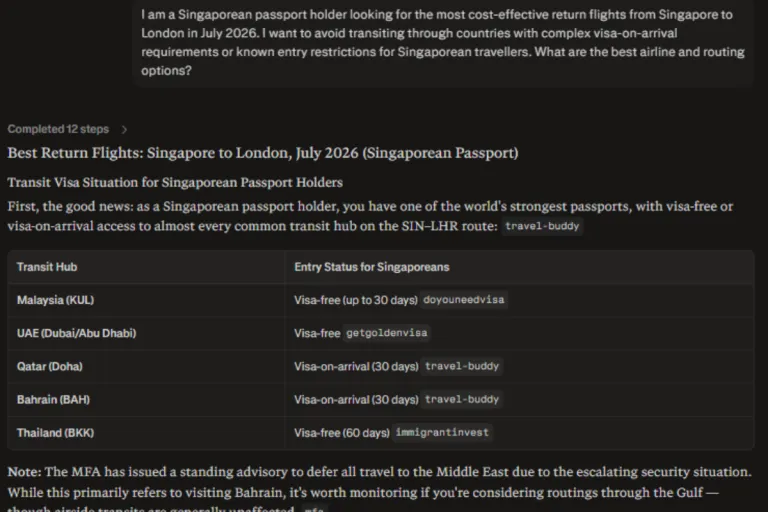The width and height of the screenshot is (768, 512).
Task: Click travel-buddy citation in the Qatar row
Action: (x=462, y=366)
